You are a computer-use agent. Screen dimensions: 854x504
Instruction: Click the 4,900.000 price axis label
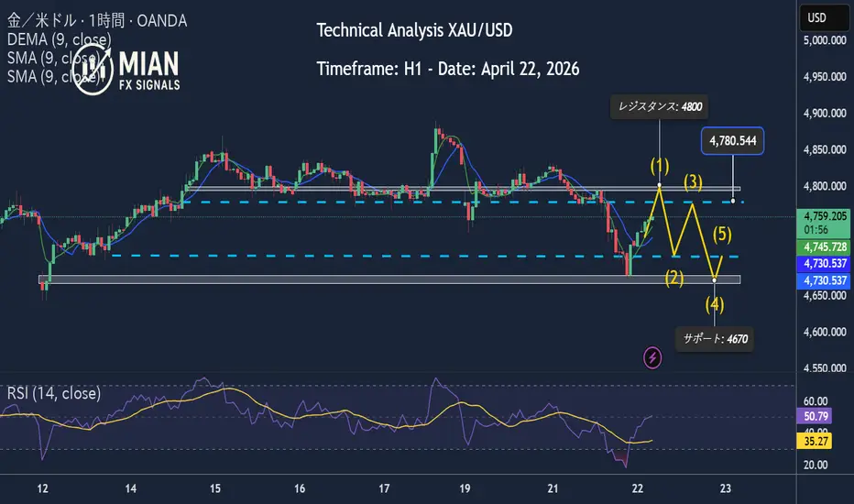pos(825,114)
